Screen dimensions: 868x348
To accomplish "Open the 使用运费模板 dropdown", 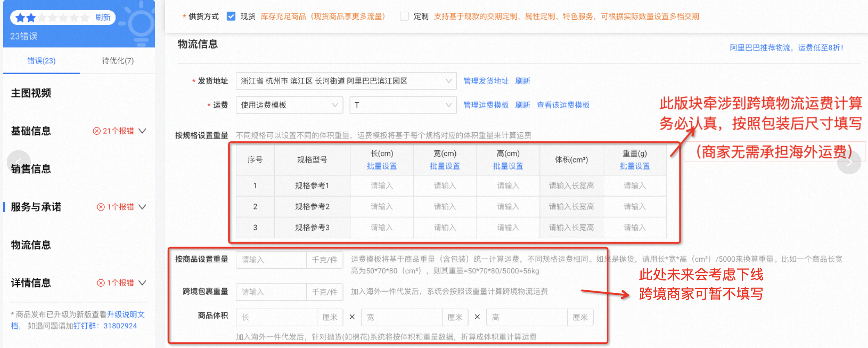I will pos(289,105).
